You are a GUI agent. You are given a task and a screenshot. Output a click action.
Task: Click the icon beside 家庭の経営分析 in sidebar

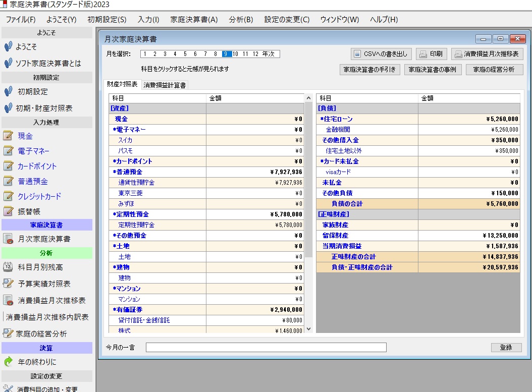(x=8, y=333)
